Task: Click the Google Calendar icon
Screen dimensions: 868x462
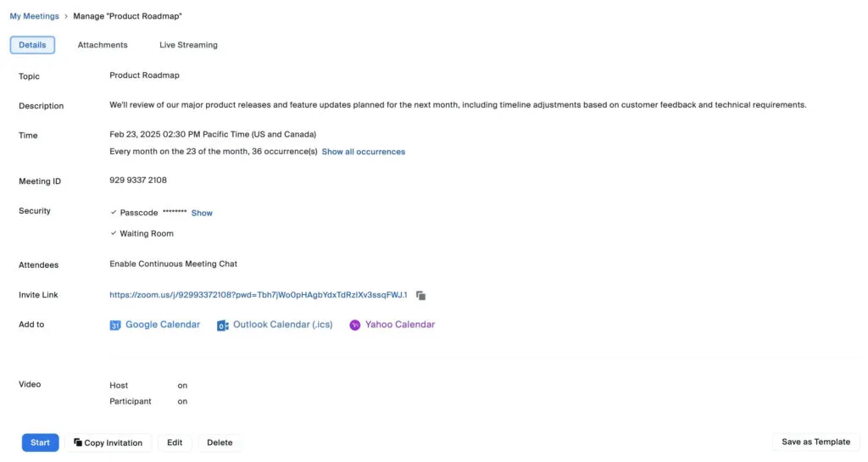Action: 115,326
